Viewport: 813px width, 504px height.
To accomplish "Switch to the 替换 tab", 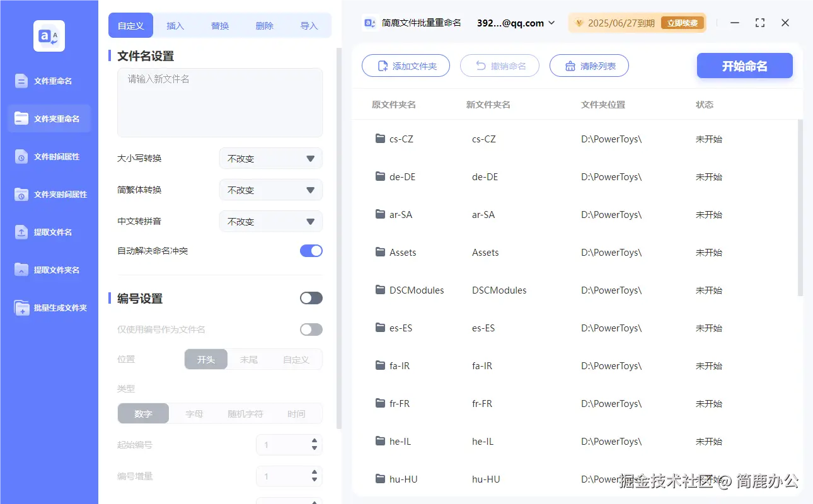I will 219,25.
